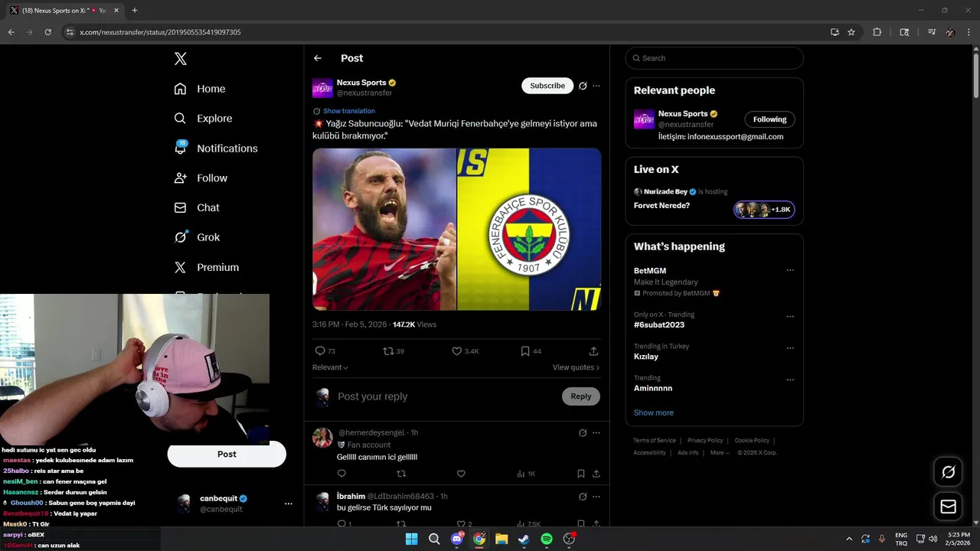
Task: Open View quotes
Action: (x=576, y=367)
